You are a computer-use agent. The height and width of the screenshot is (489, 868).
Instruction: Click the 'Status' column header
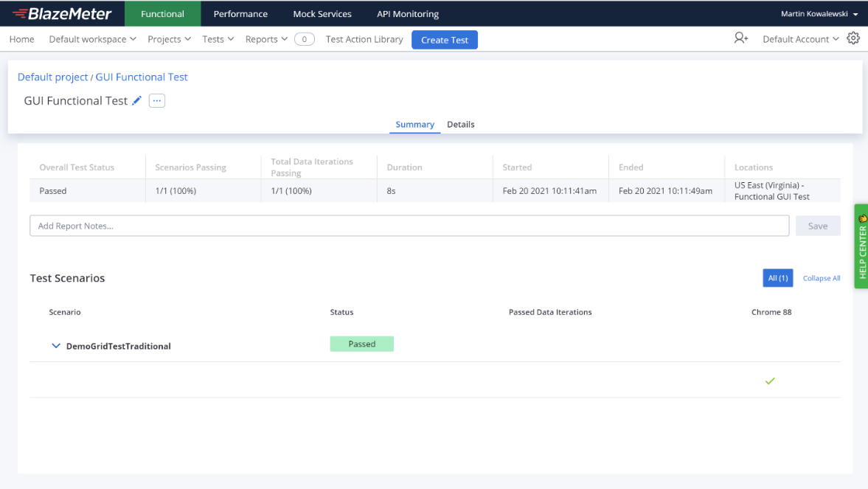[x=341, y=312]
